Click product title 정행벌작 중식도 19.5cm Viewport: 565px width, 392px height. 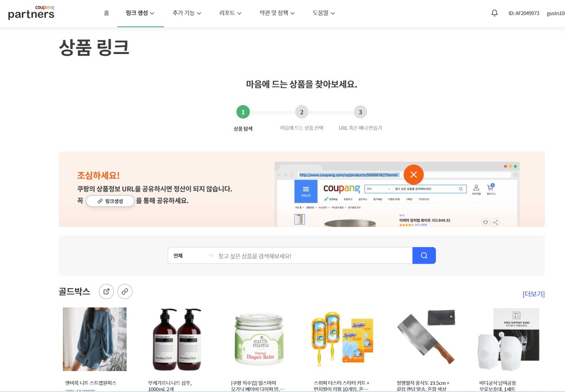[423, 386]
